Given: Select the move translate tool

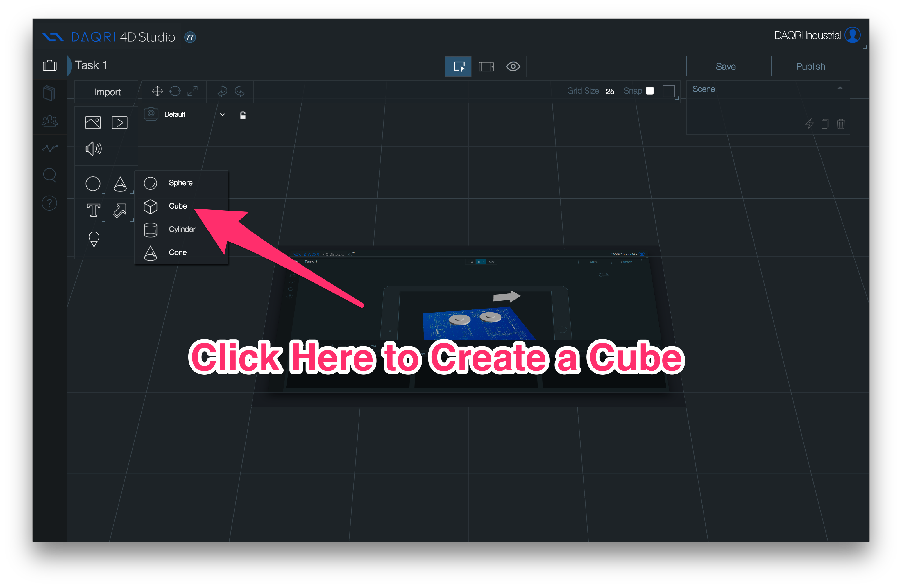Looking at the screenshot, I should (x=157, y=91).
